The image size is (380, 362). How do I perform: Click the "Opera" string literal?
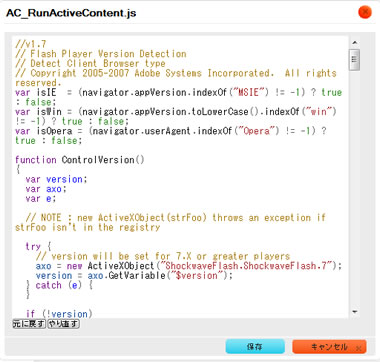(256, 131)
